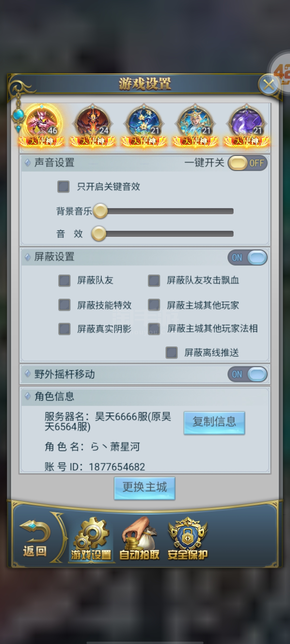Turn off the 屏蔽设置 switch
Screen dimensions: 290x644
click(x=247, y=258)
